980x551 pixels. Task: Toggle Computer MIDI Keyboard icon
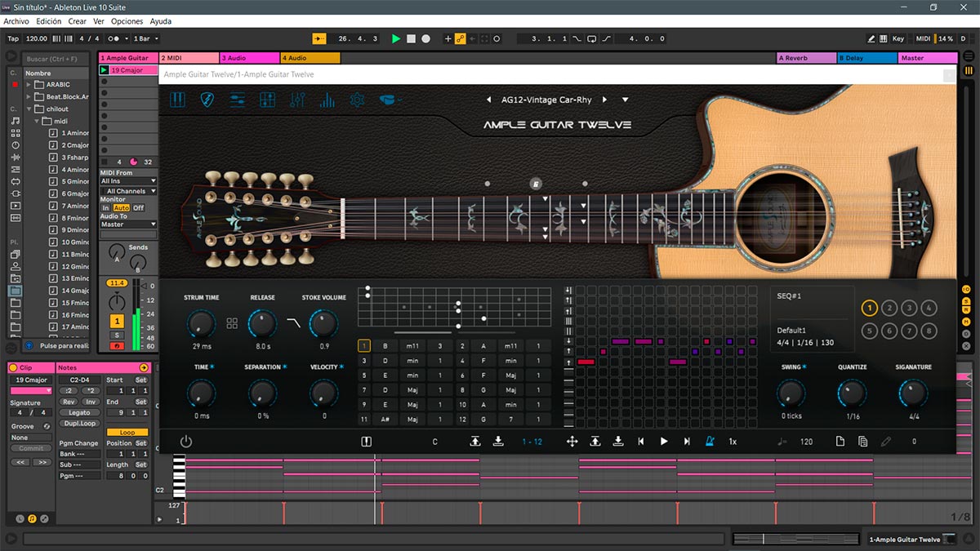tap(884, 38)
